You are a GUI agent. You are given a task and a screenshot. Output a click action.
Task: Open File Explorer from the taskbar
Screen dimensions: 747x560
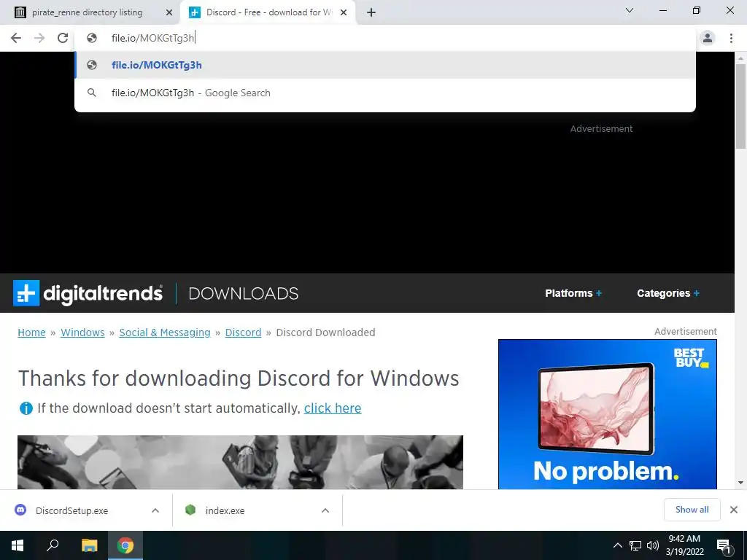pos(89,545)
